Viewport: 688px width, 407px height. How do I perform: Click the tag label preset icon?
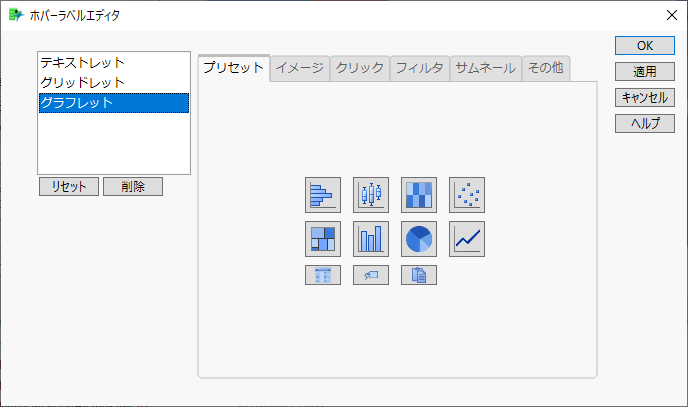click(371, 275)
